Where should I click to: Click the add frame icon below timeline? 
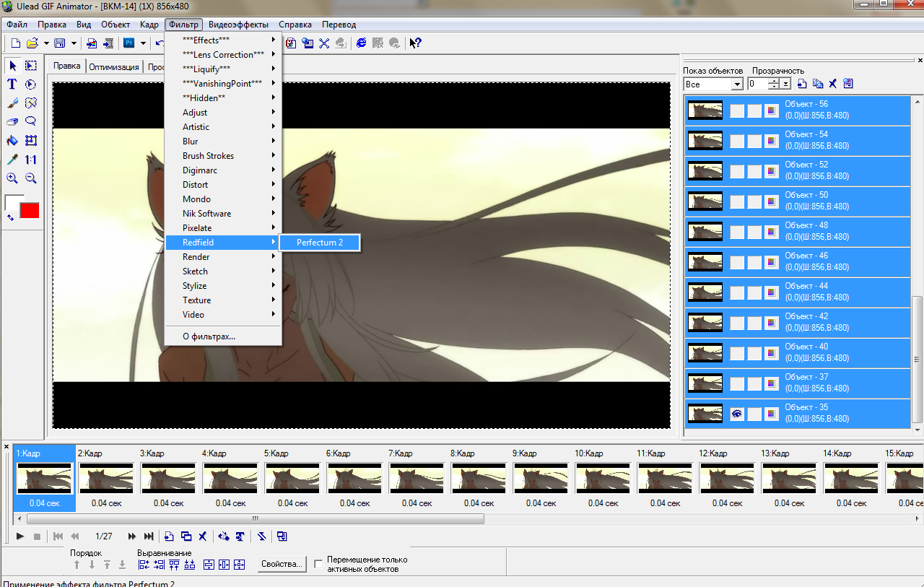point(169,536)
